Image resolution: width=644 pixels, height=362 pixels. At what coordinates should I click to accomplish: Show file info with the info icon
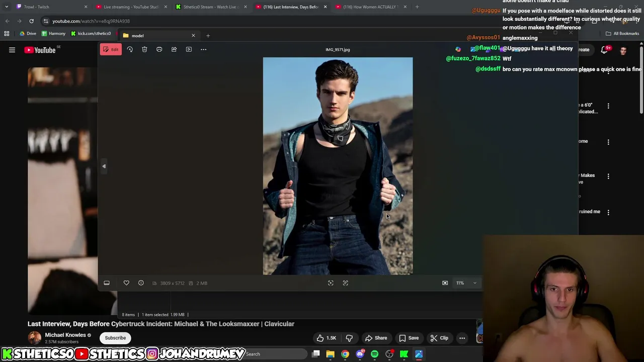point(141,283)
